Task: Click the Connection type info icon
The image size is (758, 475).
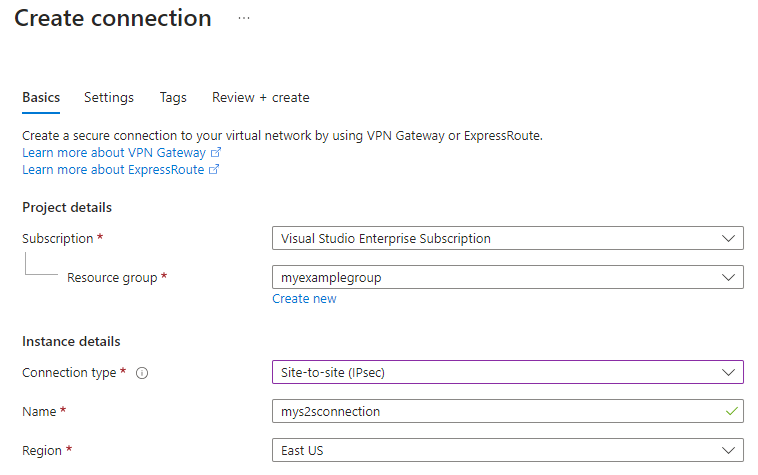Action: [142, 373]
